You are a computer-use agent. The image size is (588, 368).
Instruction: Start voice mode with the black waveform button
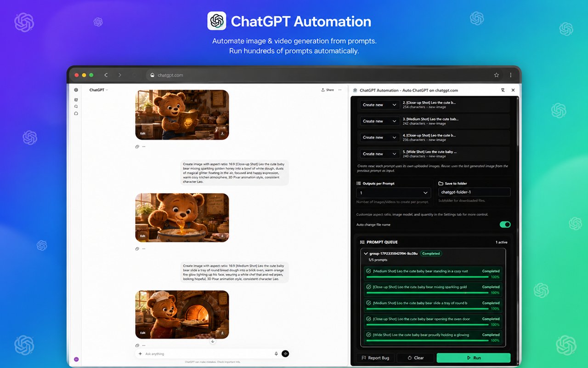point(285,354)
